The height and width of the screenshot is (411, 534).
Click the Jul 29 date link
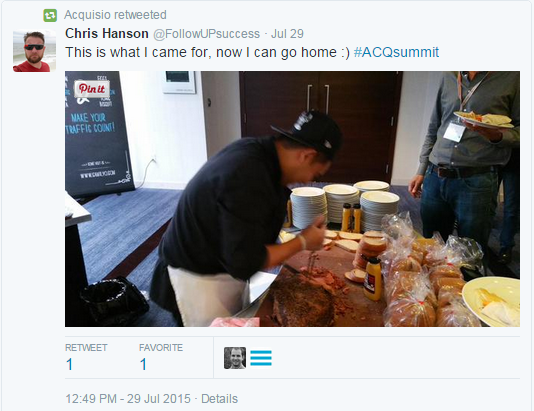click(287, 34)
